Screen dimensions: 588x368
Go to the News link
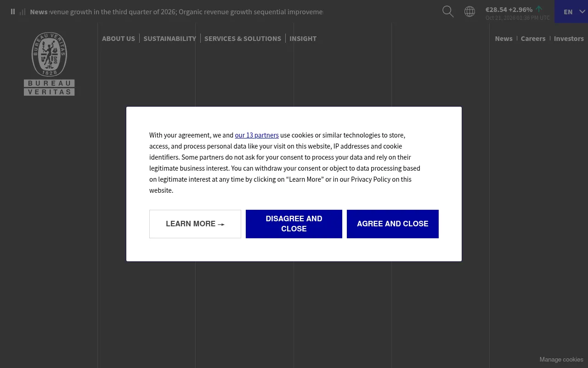click(x=503, y=38)
